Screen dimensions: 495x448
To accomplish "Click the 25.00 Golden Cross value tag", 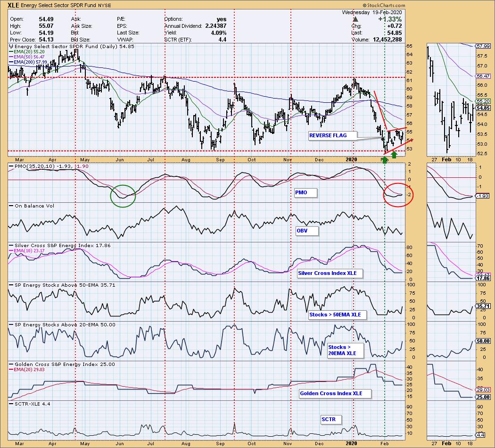I will [483, 397].
